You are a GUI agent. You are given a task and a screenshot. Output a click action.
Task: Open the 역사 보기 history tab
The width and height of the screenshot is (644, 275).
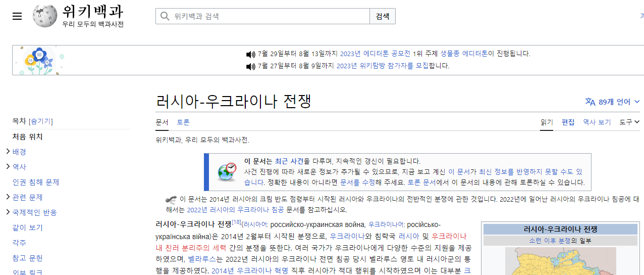pyautogui.click(x=597, y=122)
